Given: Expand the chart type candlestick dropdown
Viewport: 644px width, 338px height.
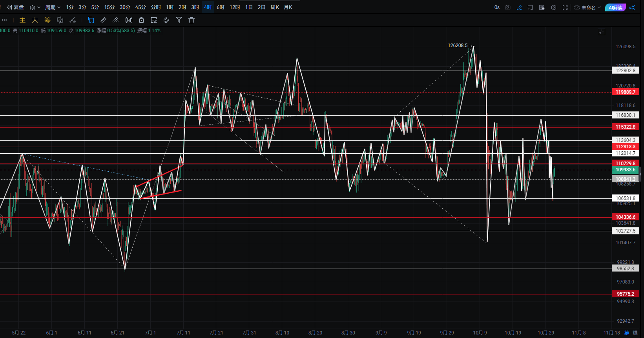Looking at the screenshot, I should coord(35,7).
